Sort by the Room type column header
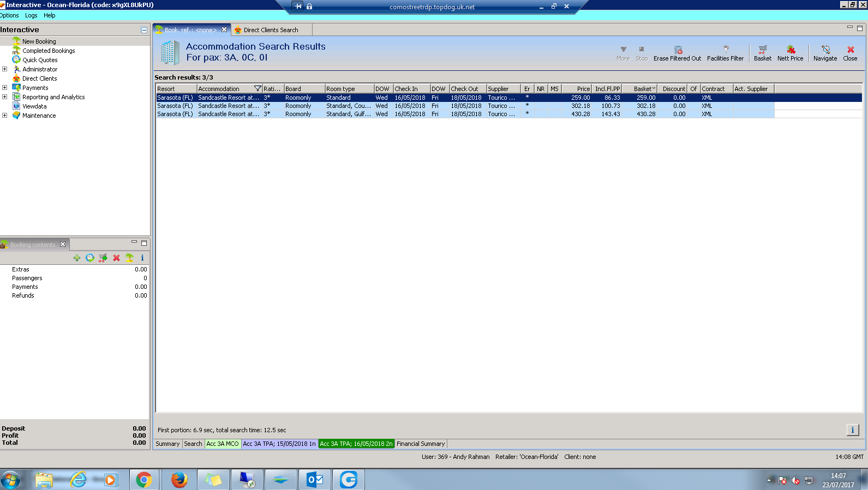This screenshot has width=868, height=490. [x=349, y=89]
